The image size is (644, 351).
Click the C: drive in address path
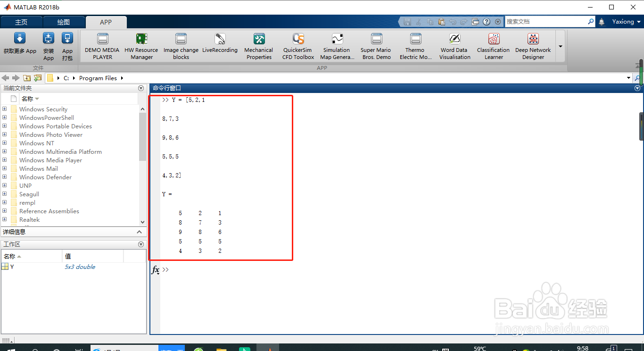(66, 78)
